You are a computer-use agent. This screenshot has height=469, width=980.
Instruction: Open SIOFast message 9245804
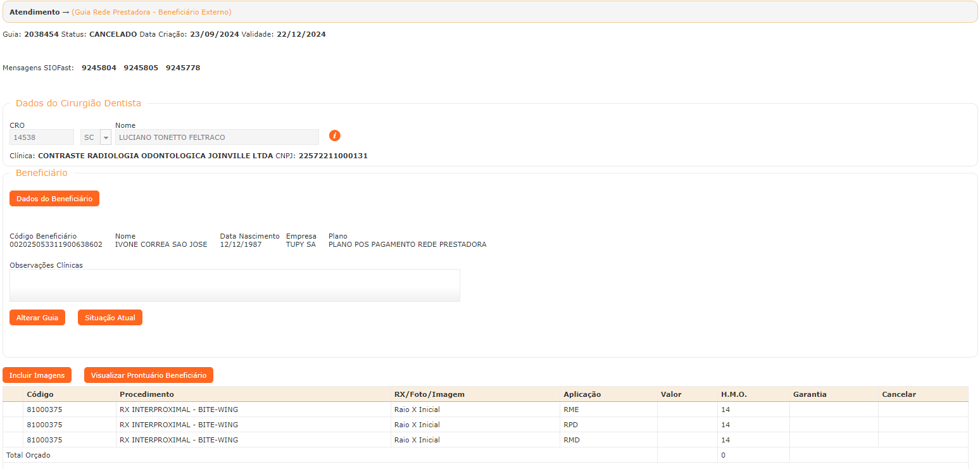pos(99,68)
